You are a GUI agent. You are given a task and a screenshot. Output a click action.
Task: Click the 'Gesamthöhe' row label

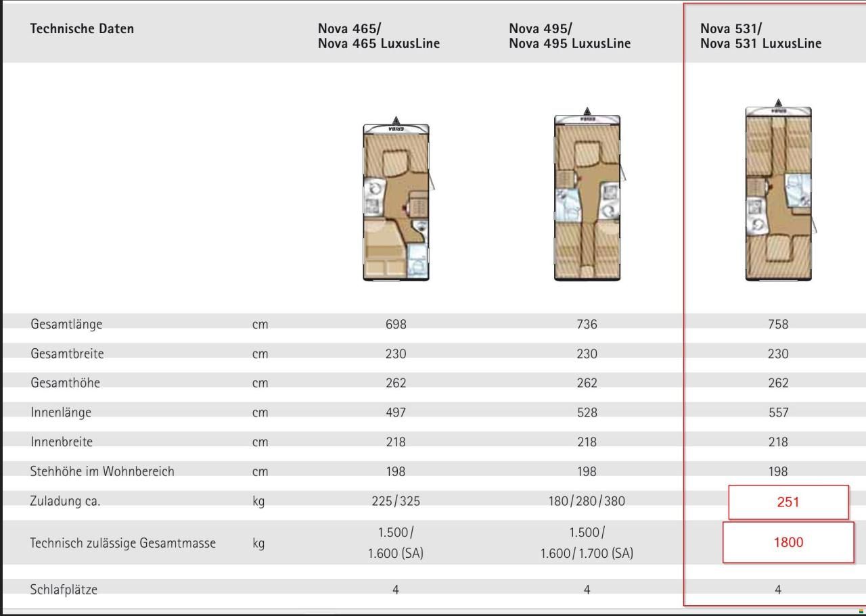click(x=65, y=383)
